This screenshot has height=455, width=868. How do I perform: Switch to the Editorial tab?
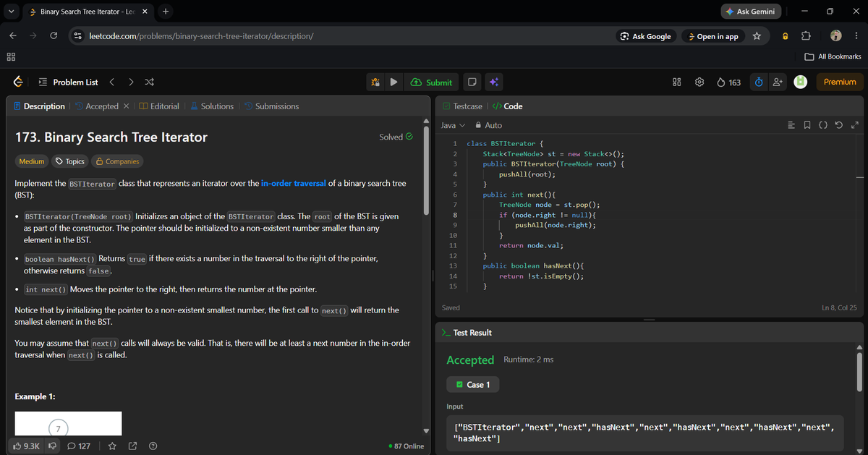[x=159, y=106]
